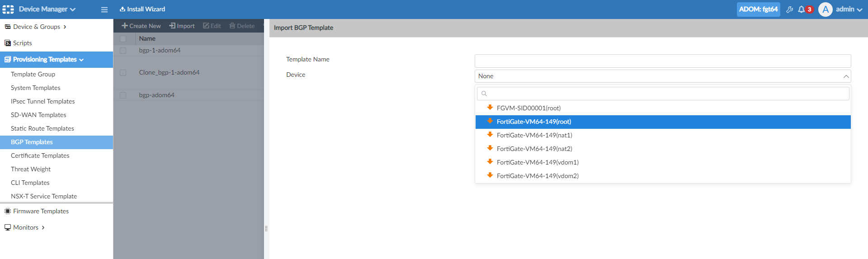The height and width of the screenshot is (259, 868).
Task: Click the Device Manager dropdown chevron
Action: (x=73, y=9)
